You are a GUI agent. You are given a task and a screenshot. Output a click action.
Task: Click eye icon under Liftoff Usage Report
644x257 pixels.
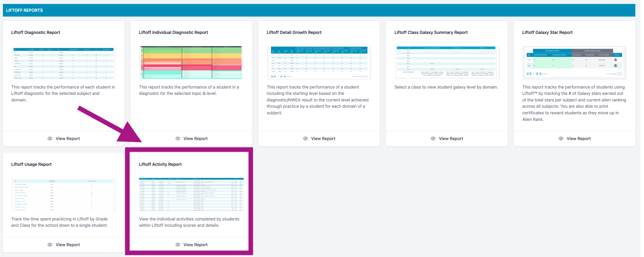pyautogui.click(x=50, y=245)
